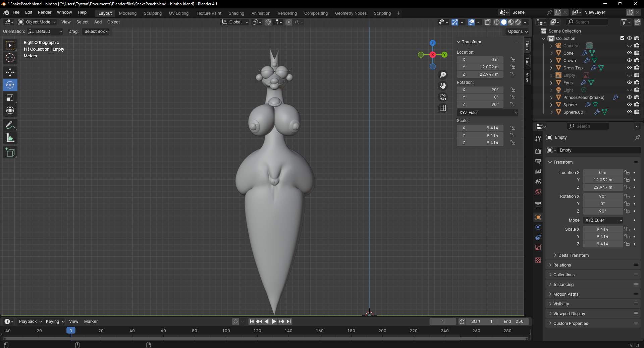Lock the Location X value in the sidebar
This screenshot has width=644, height=348.
point(513,60)
